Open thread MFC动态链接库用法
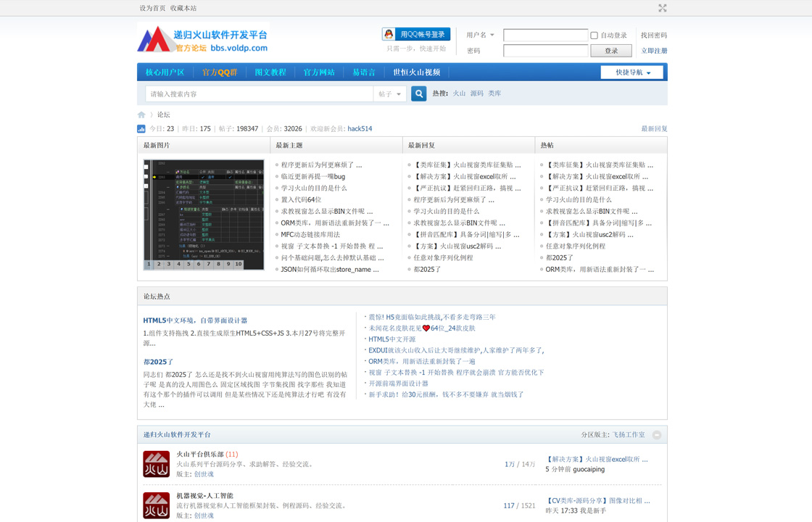 [310, 235]
